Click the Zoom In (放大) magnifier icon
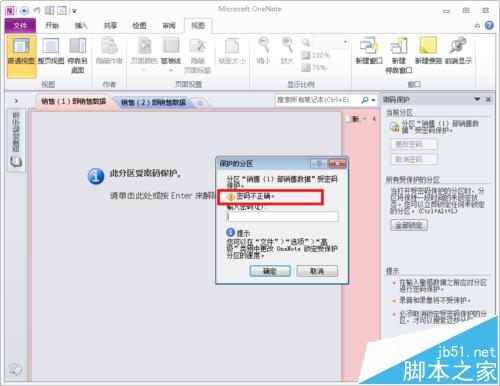Screen dimensions: 500x386 click(x=287, y=45)
